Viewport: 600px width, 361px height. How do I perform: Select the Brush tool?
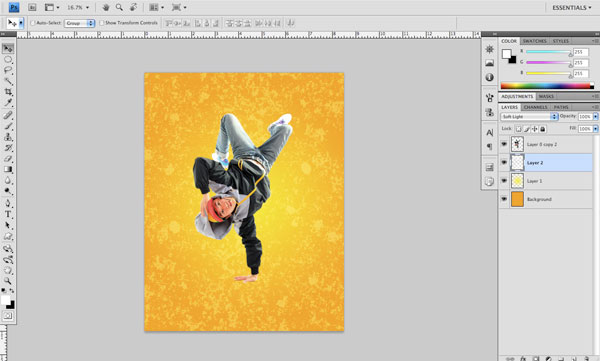click(8, 126)
